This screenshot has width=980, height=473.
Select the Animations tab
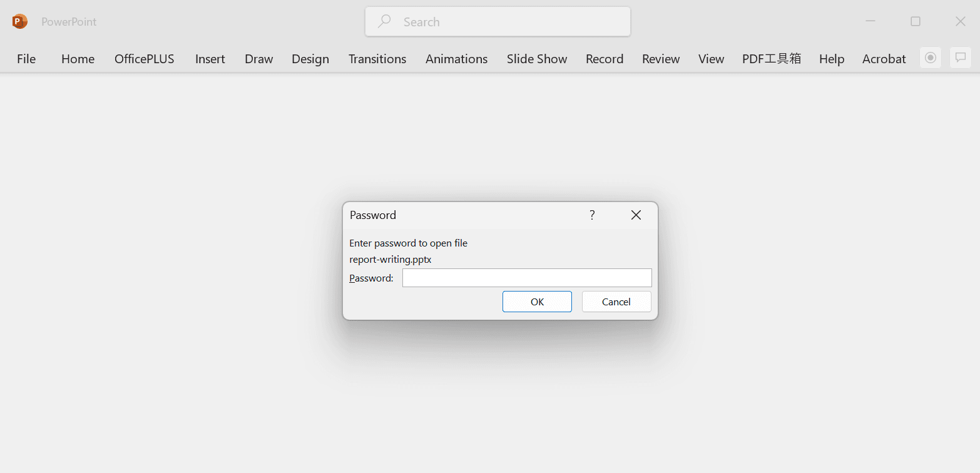[x=457, y=59]
